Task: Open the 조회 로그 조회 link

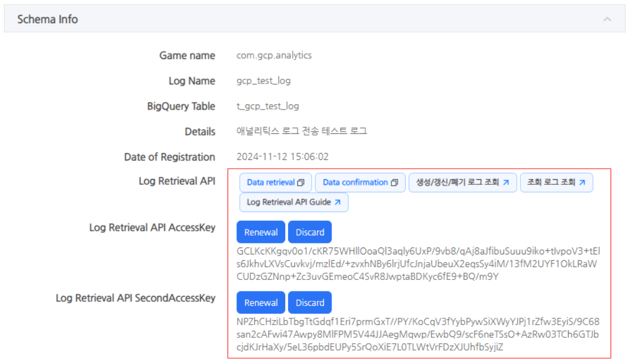Action: click(551, 183)
